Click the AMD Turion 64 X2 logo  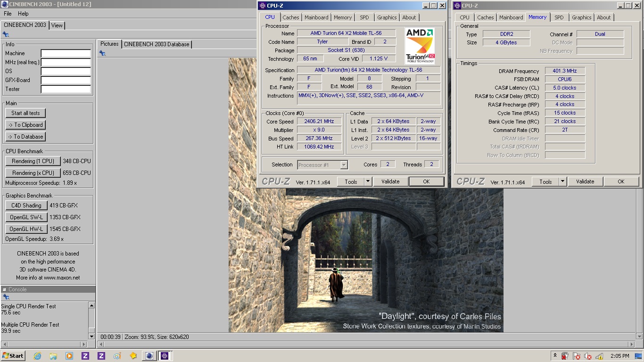click(x=420, y=46)
